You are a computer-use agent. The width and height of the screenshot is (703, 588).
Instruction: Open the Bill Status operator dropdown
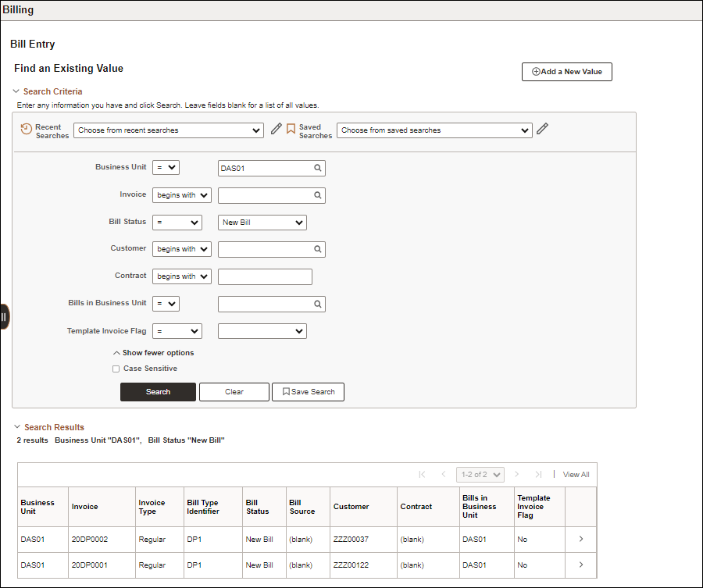tap(177, 223)
